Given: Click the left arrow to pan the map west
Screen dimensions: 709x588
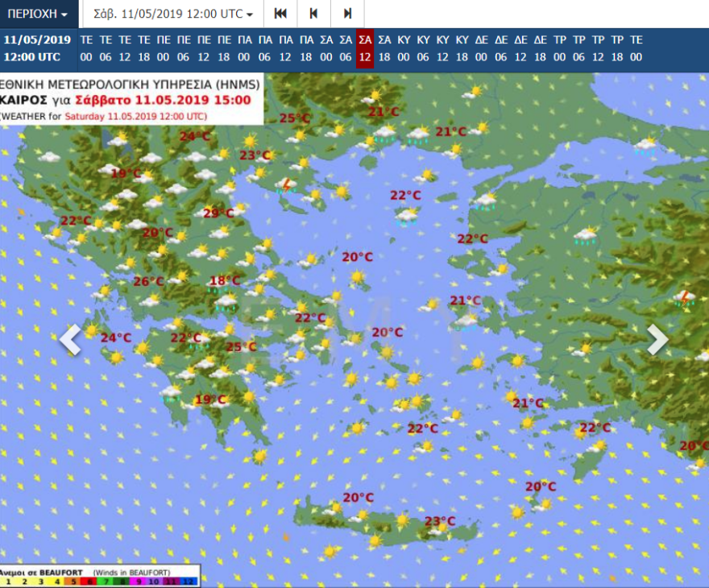Looking at the screenshot, I should [69, 340].
